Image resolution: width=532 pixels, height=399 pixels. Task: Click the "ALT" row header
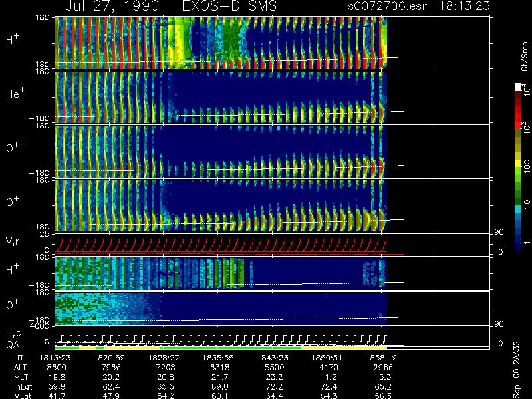(20, 368)
